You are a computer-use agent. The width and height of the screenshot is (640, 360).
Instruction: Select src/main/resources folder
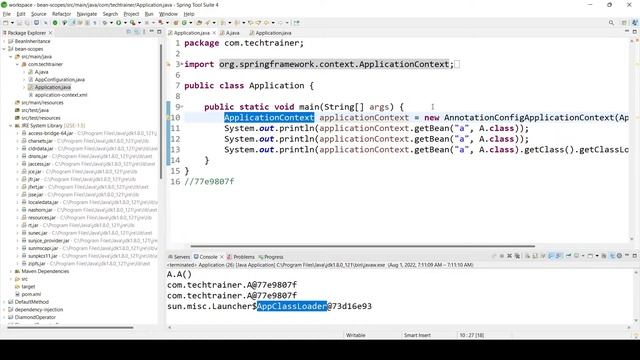[42, 103]
